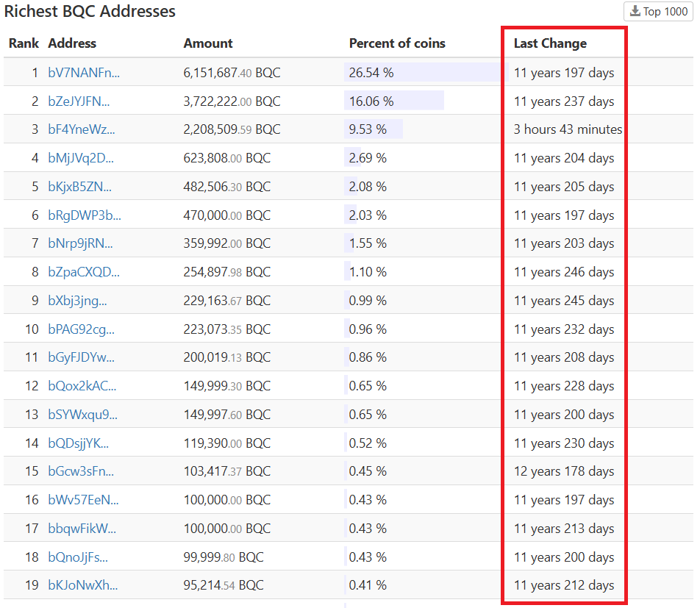Select amount 200,019.13 BQC
Viewport: 700px width, 608px height.
click(226, 357)
